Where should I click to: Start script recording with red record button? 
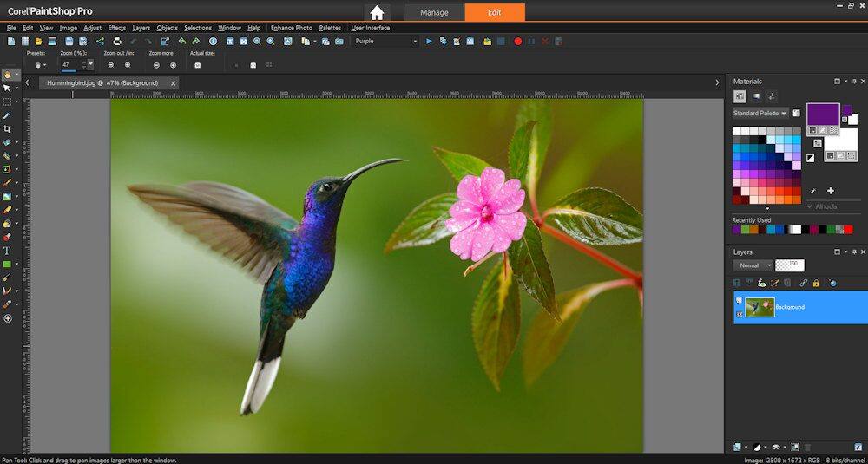(517, 42)
